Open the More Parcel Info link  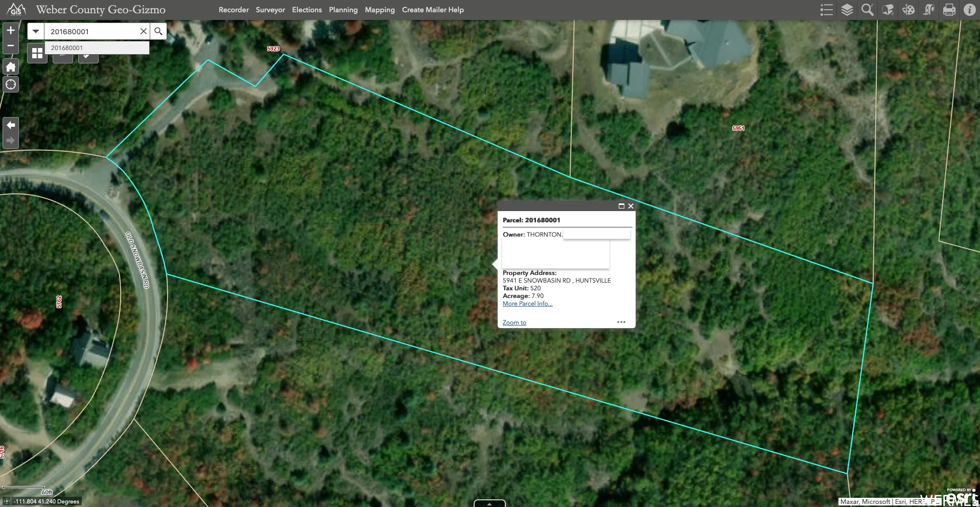click(x=527, y=304)
